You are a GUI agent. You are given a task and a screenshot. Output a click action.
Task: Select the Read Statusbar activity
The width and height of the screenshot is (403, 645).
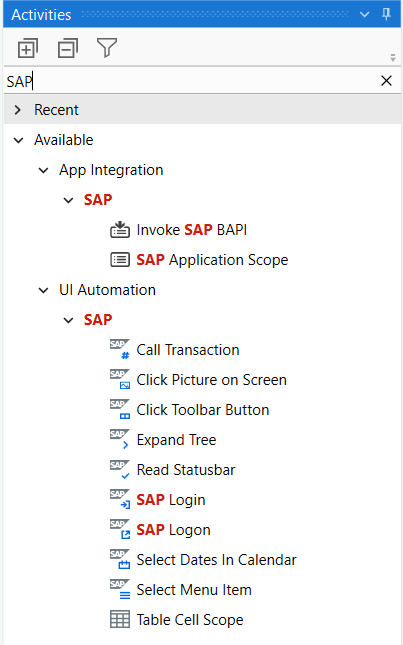(x=186, y=470)
